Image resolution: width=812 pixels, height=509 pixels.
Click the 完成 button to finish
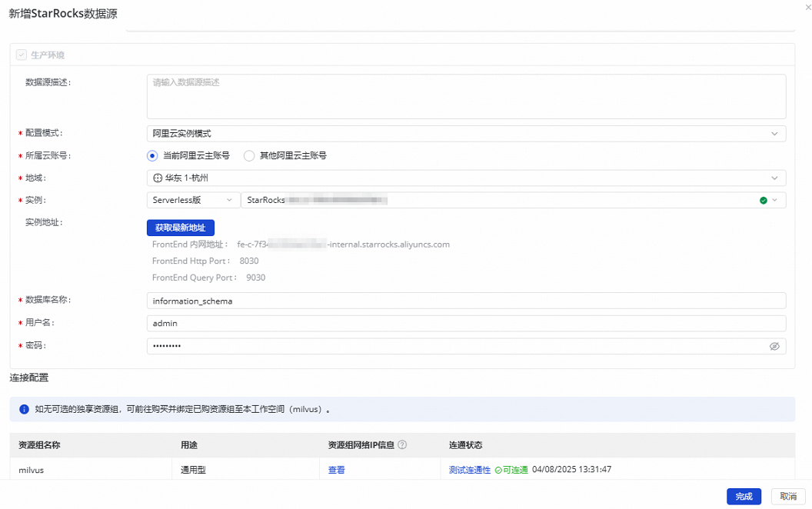[743, 496]
